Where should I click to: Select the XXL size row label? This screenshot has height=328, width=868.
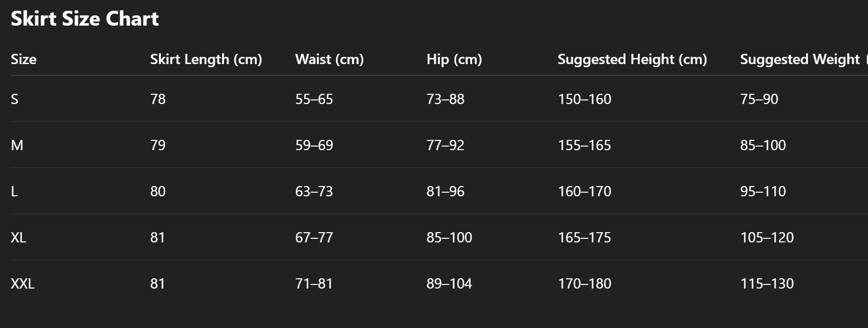pos(23,283)
